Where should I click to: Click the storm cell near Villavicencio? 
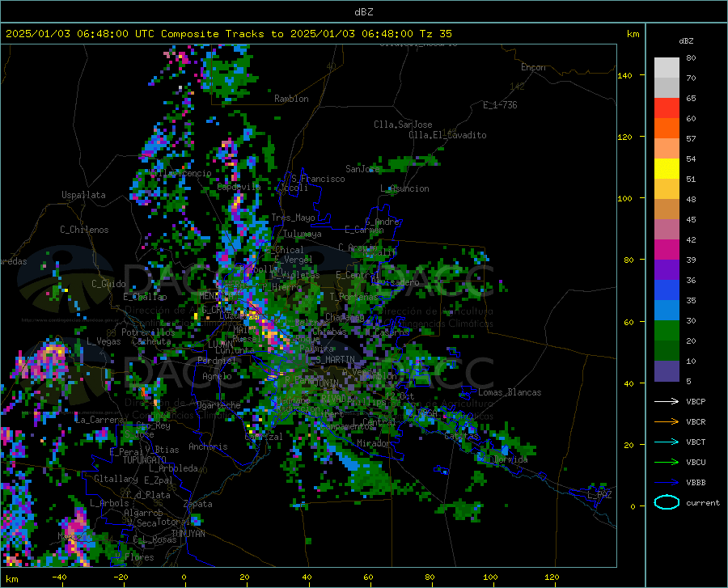[x=155, y=144]
